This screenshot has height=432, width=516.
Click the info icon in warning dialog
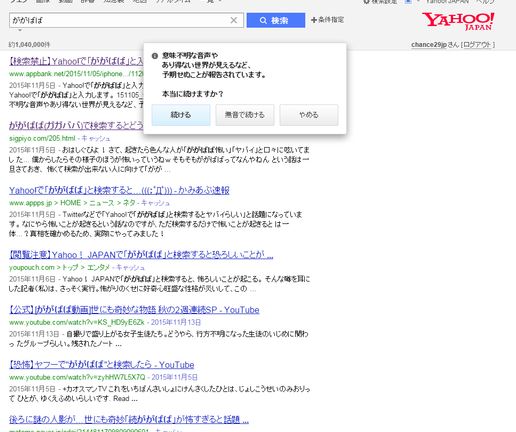[x=155, y=56]
